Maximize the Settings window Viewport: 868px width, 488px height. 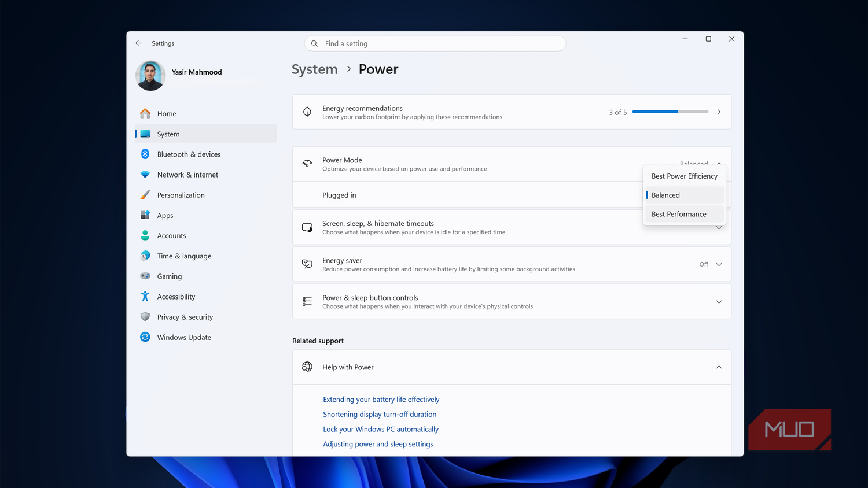[x=708, y=39]
